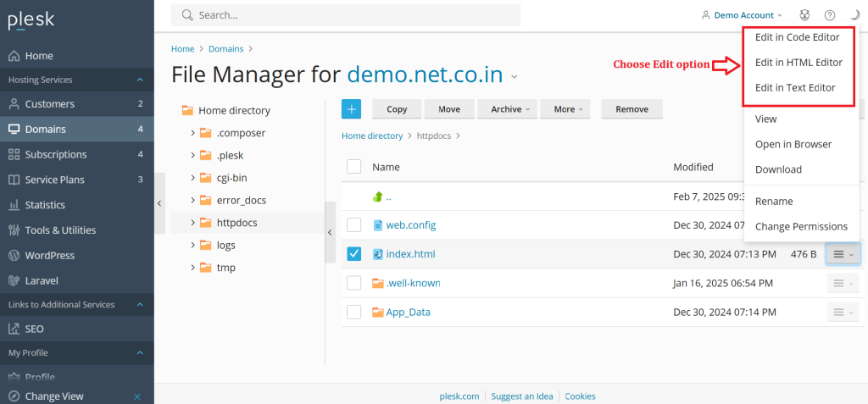Screen dimensions: 868x404
Task: Open Demo Account dropdown
Action: (742, 15)
